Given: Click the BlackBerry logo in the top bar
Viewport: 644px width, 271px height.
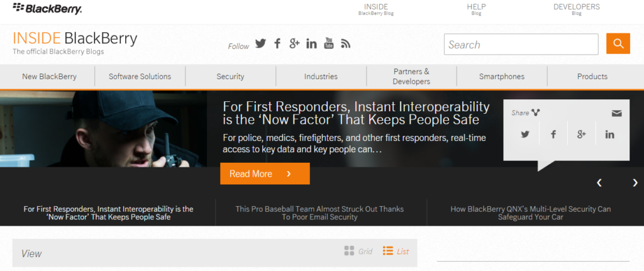Looking at the screenshot, I should tap(47, 8).
